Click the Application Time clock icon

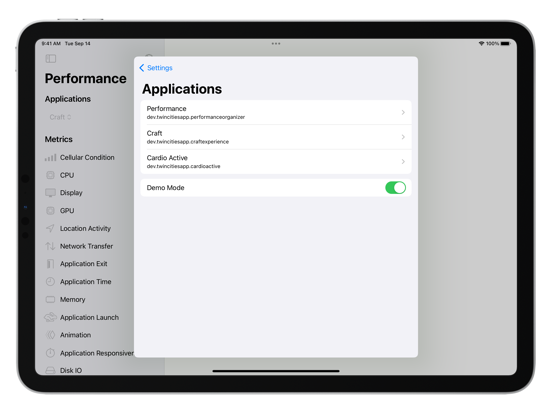click(50, 282)
